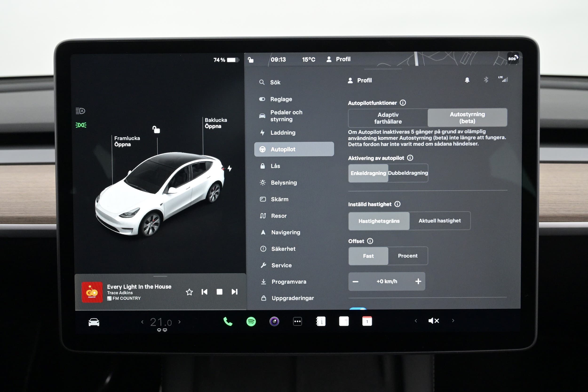Increase speed offset with plus button
This screenshot has width=588, height=392.
418,281
